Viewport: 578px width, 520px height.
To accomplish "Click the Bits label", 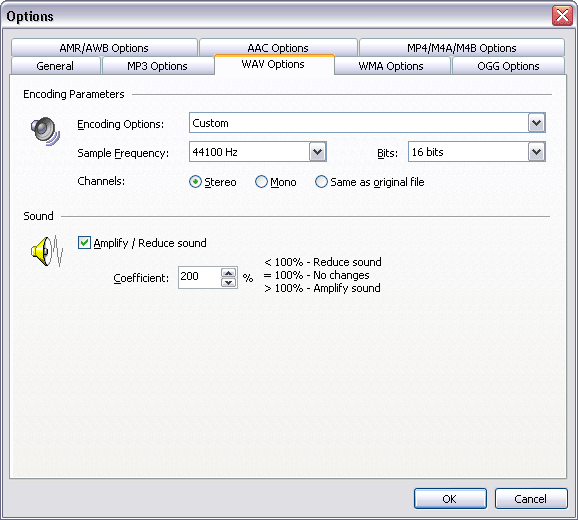I will [387, 153].
